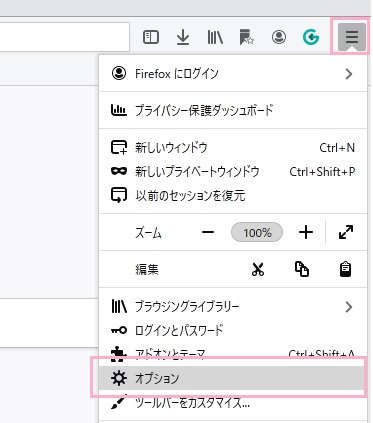
Task: Click the Options gear icon
Action: point(119,378)
